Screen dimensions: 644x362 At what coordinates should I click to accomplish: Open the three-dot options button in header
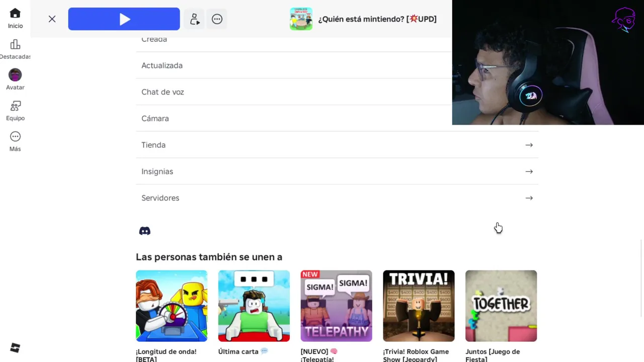217,19
